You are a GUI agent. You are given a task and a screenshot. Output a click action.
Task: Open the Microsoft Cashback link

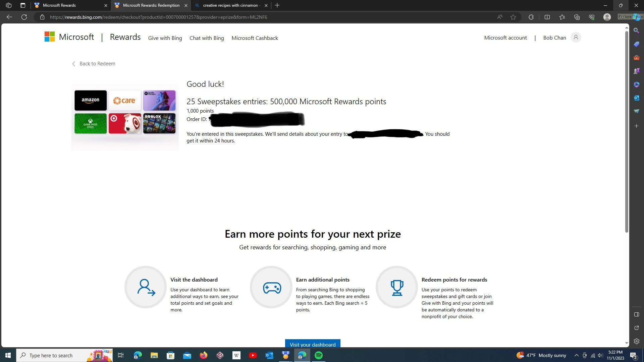[x=255, y=38]
